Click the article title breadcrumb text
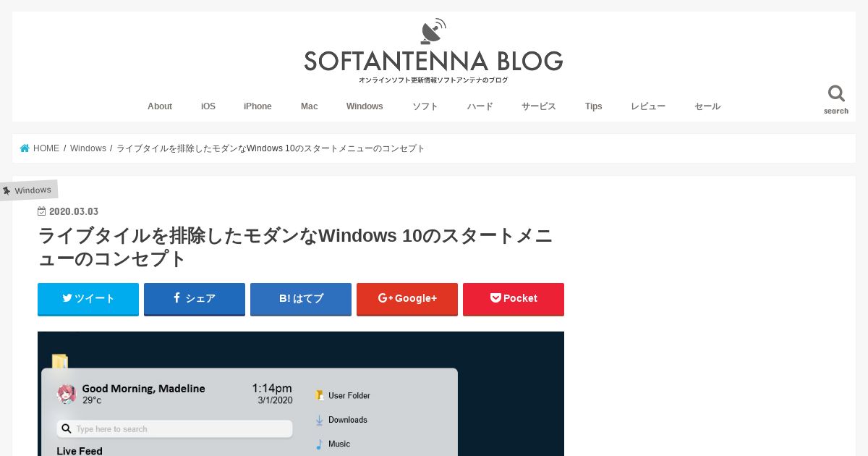868x456 pixels. 271,148
